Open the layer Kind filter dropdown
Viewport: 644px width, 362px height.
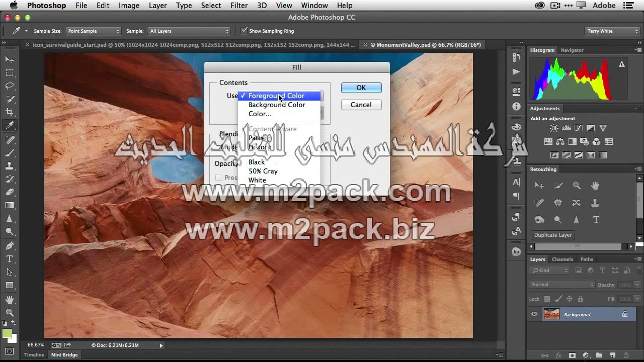tap(549, 270)
